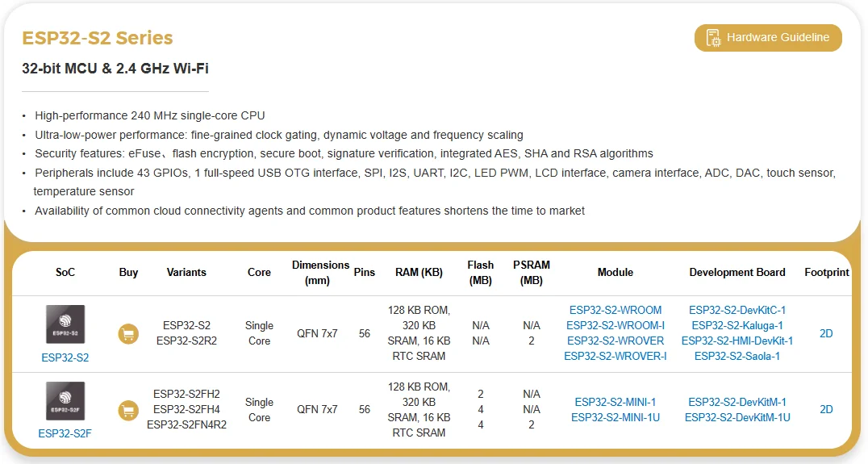The image size is (868, 464).
Task: Open the ESP32-S2F SoC link
Action: 65,433
